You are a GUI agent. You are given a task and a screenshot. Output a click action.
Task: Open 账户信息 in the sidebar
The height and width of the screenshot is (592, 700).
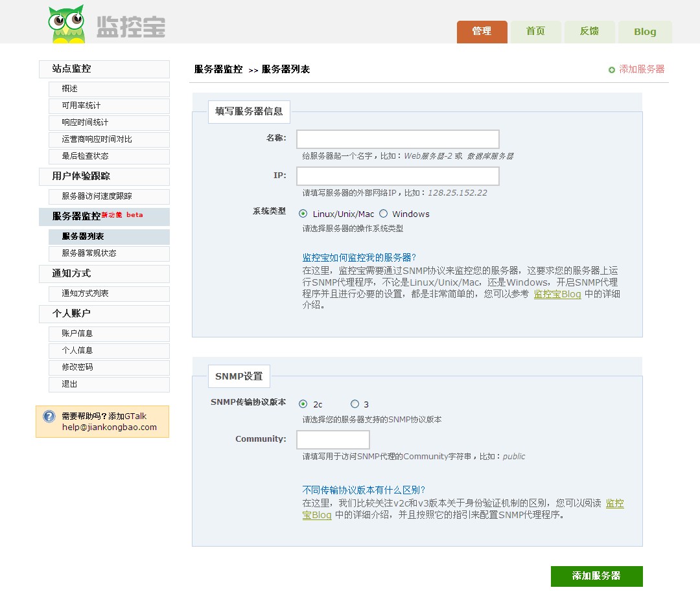pyautogui.click(x=109, y=334)
